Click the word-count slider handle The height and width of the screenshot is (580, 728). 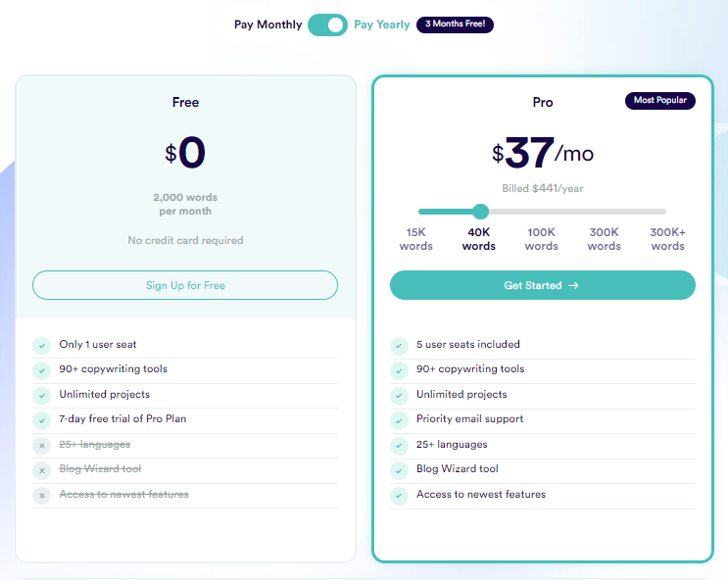(x=480, y=212)
